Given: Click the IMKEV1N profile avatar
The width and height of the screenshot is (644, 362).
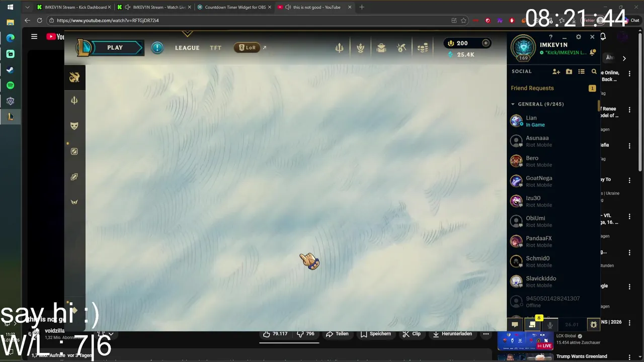Looking at the screenshot, I should pos(523,47).
